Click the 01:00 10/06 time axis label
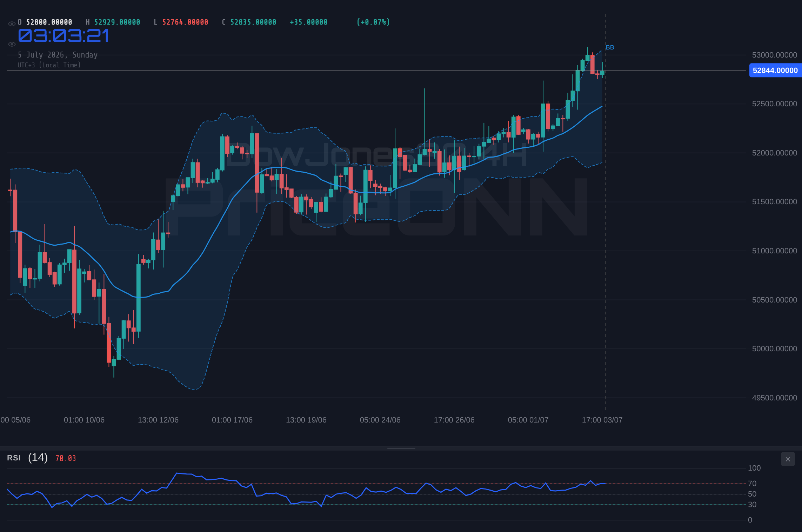 click(x=84, y=420)
